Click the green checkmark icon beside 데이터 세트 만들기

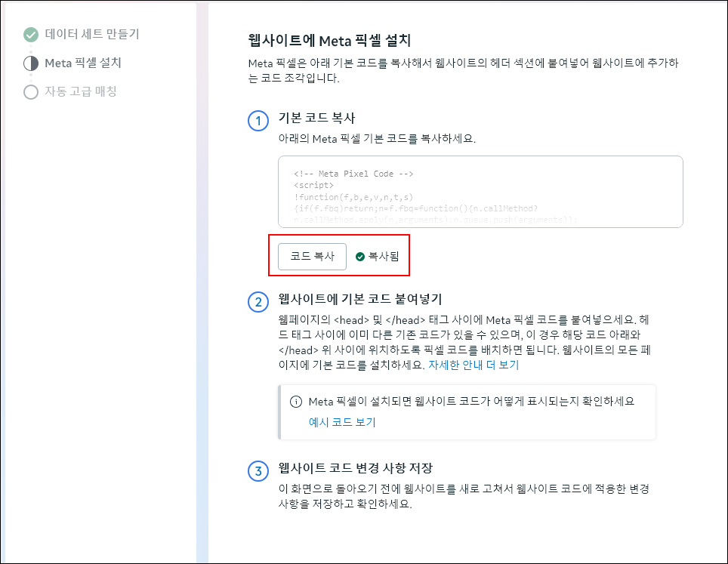pos(30,35)
